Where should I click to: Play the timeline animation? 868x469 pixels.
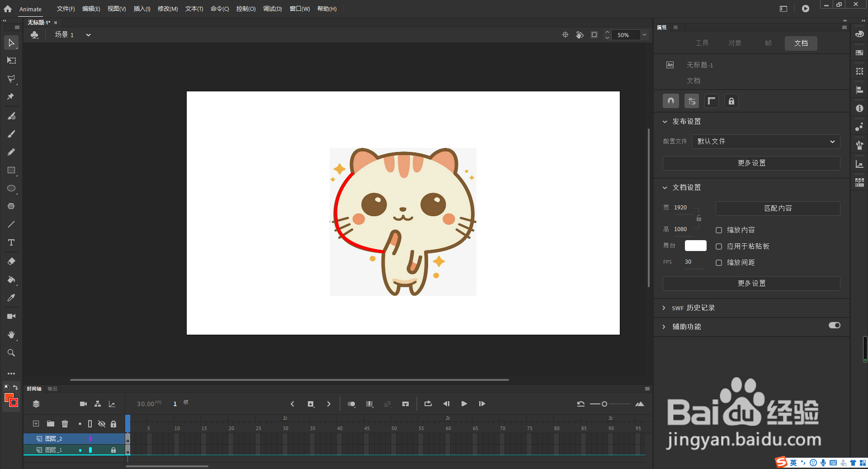click(464, 404)
